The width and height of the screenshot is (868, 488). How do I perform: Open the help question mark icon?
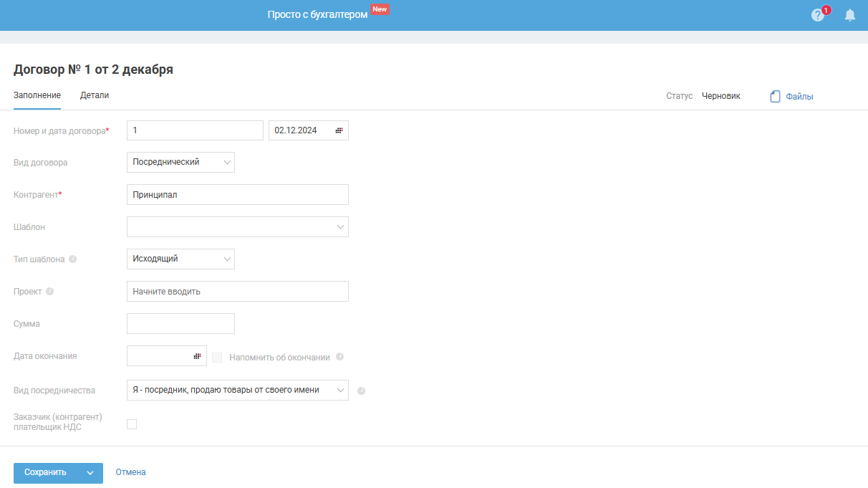tap(818, 15)
